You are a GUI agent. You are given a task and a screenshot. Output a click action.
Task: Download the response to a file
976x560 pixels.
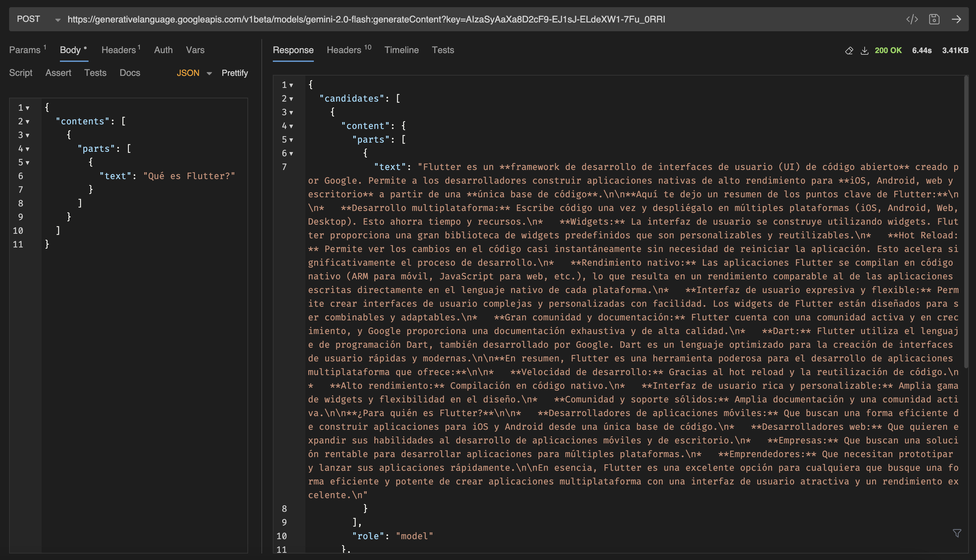pyautogui.click(x=864, y=50)
